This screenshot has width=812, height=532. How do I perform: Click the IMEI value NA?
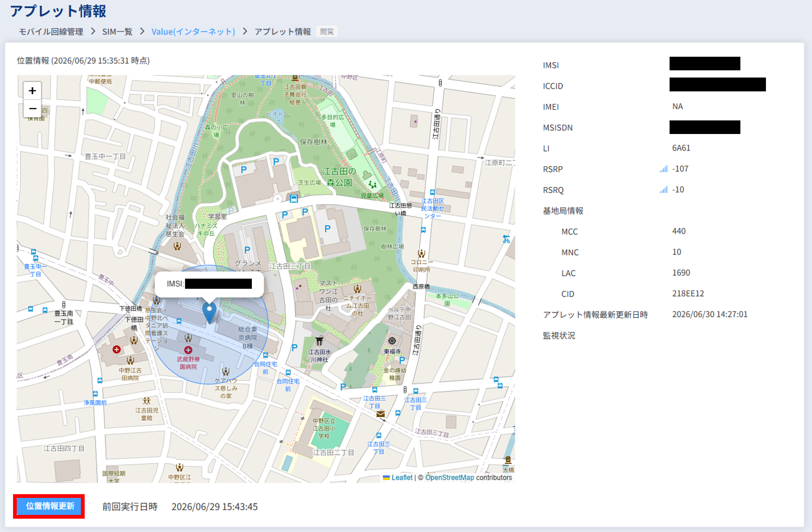point(678,107)
